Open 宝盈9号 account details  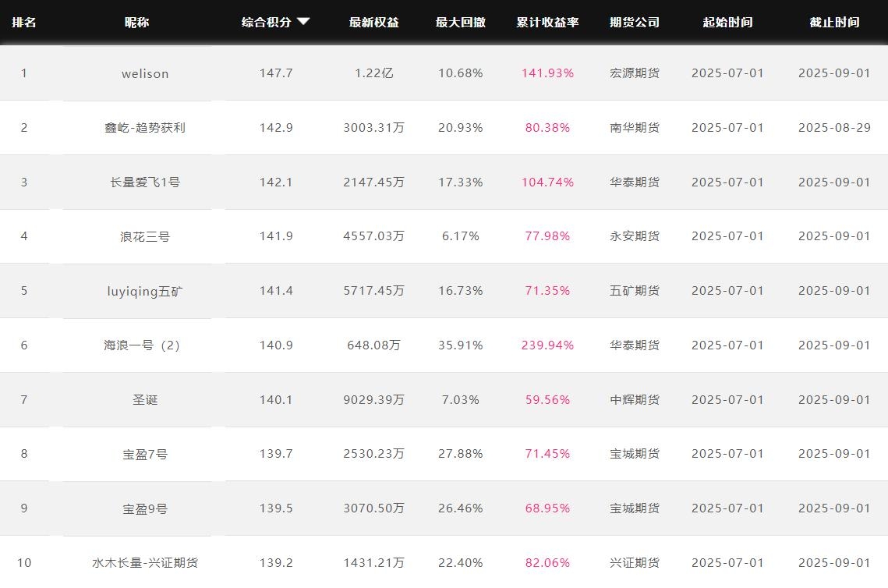point(145,508)
